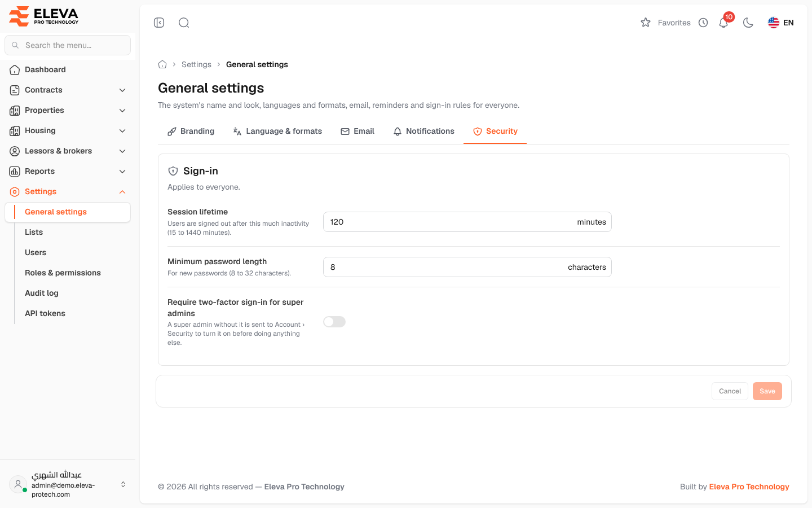Open the Users settings page
Screen dimensions: 812x508
(x=68, y=252)
